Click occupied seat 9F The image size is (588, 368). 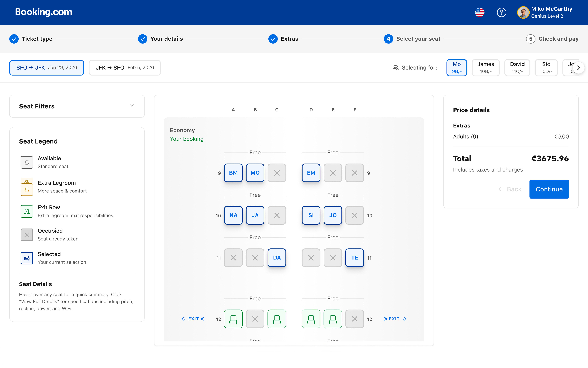coord(355,173)
